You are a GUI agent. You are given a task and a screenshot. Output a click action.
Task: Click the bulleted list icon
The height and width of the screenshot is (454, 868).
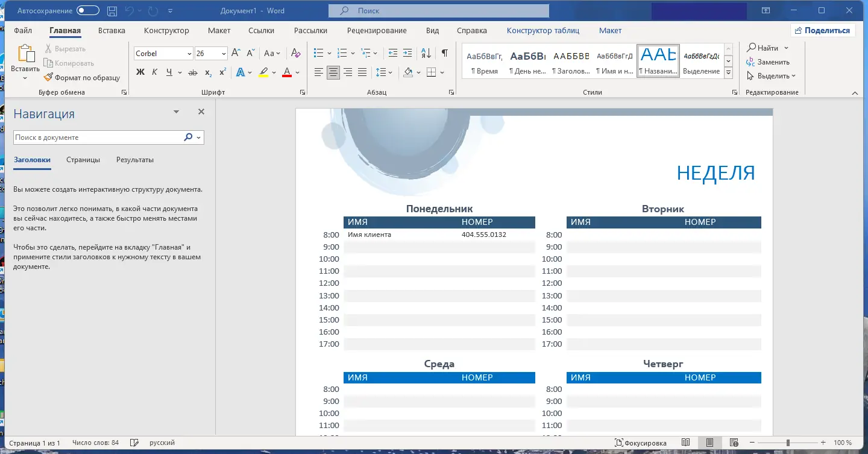[319, 53]
